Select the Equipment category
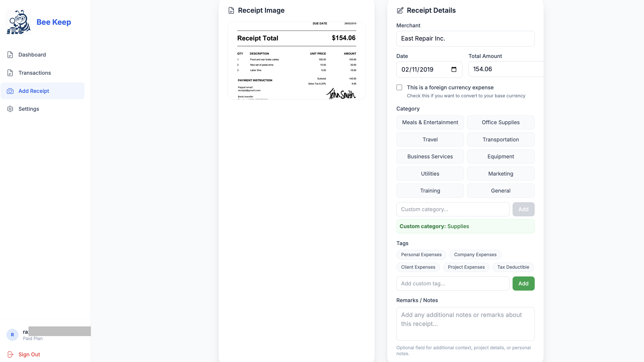The width and height of the screenshot is (644, 362). point(501,156)
